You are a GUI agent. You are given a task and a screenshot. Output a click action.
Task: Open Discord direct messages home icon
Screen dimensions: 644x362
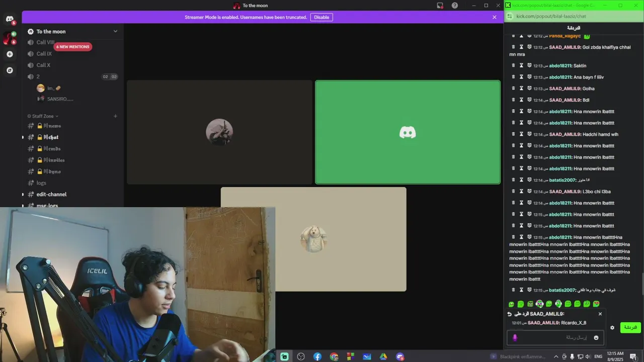[x=10, y=19]
